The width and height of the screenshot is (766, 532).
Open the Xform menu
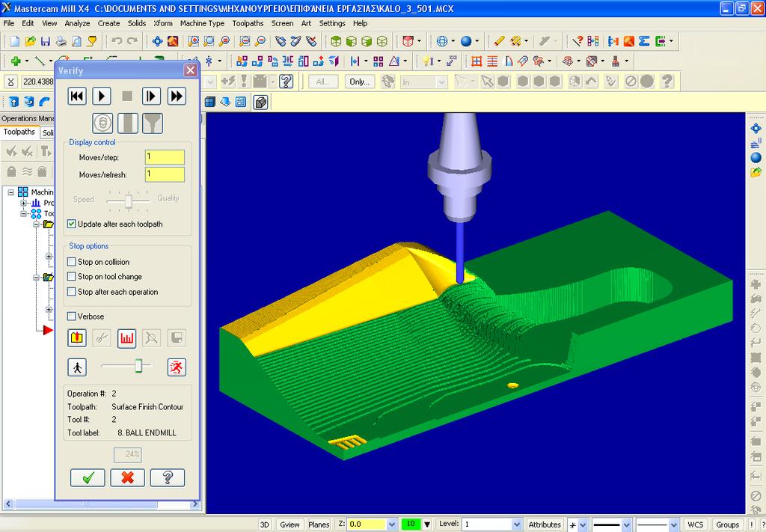(x=162, y=23)
